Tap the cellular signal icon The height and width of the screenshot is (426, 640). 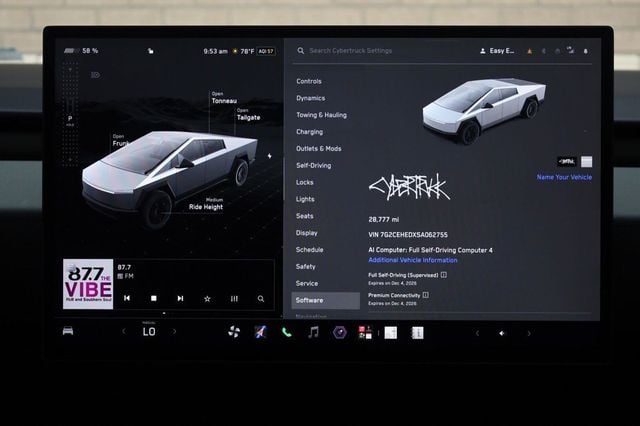(x=571, y=50)
